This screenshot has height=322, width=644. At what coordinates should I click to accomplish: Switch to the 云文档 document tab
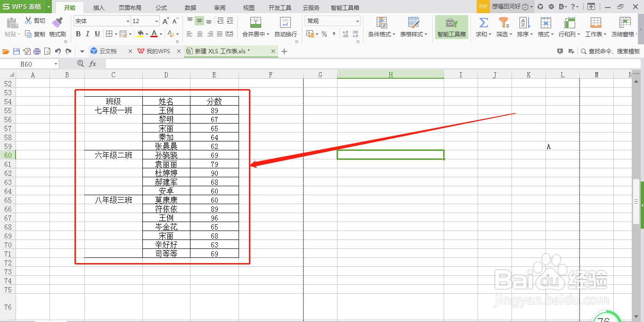click(111, 51)
